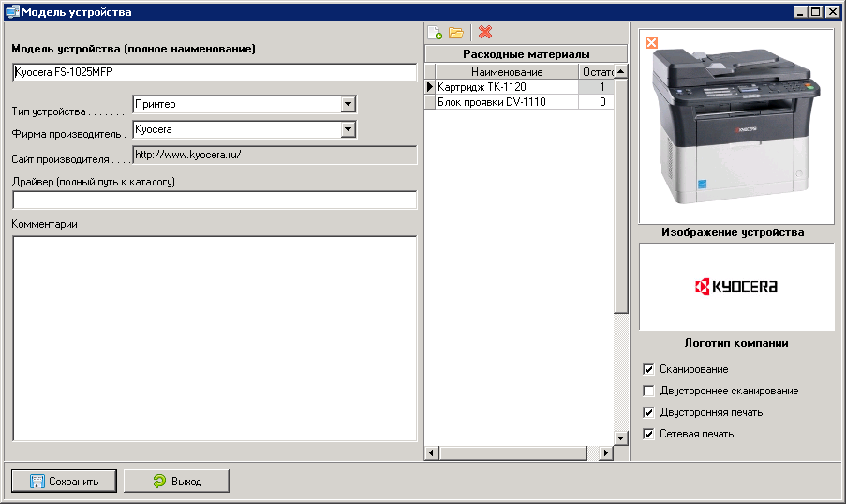Click the Сохранить button
The height and width of the screenshot is (504, 846).
pyautogui.click(x=64, y=481)
